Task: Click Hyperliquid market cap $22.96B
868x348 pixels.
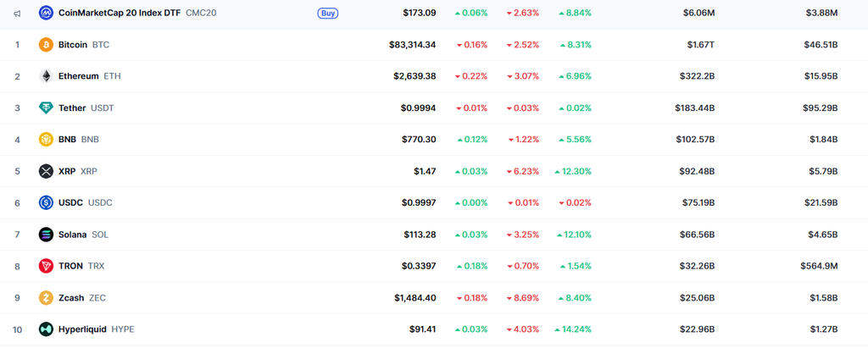Action: (698, 329)
